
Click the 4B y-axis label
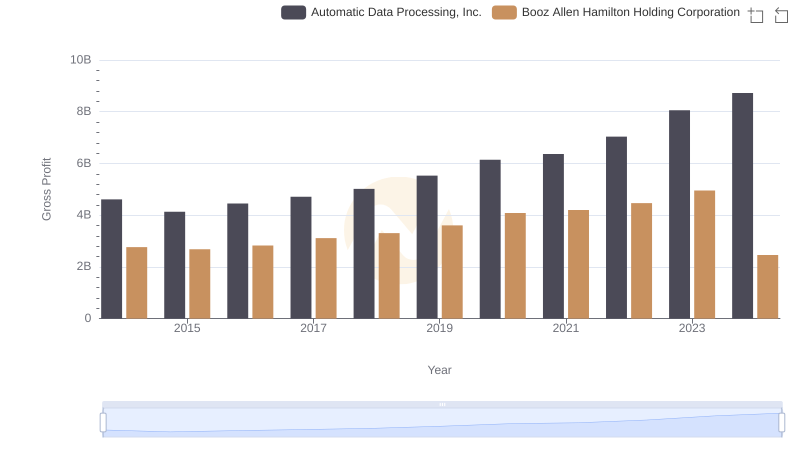pyautogui.click(x=84, y=215)
